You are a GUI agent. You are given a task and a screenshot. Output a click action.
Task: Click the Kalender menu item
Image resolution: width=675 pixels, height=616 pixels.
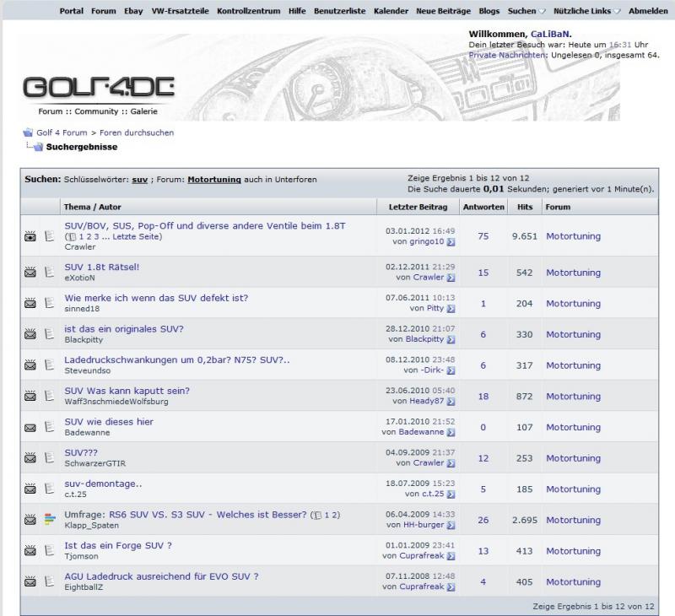click(391, 11)
